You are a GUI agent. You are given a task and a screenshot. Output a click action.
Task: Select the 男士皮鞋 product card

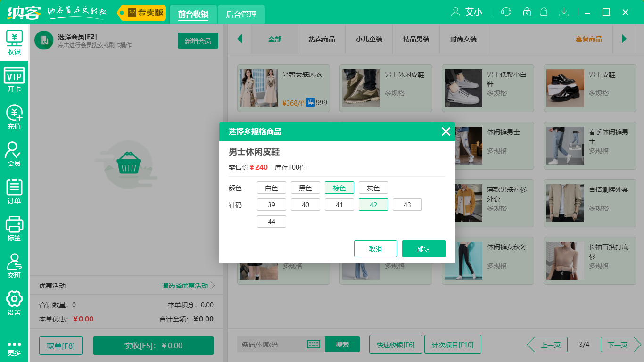tap(590, 88)
